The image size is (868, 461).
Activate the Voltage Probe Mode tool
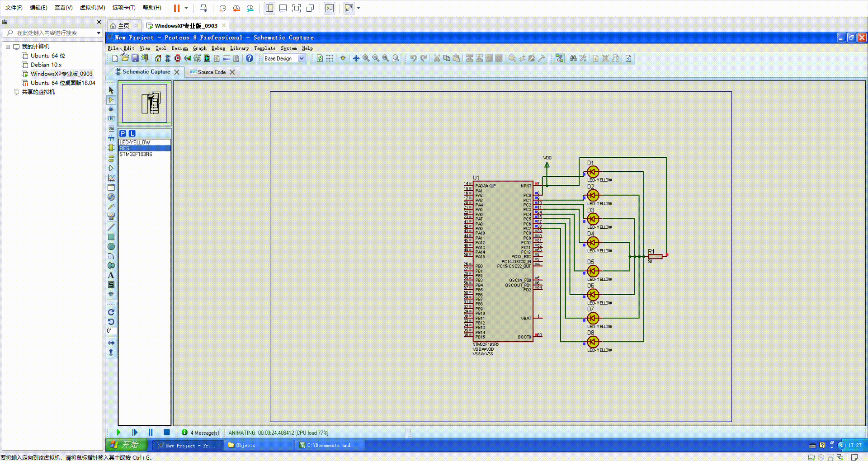pyautogui.click(x=111, y=207)
